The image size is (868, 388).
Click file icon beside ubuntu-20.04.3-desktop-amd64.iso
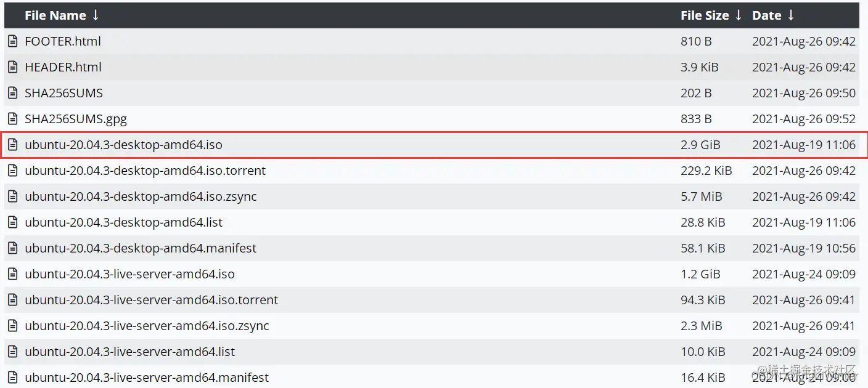[12, 145]
